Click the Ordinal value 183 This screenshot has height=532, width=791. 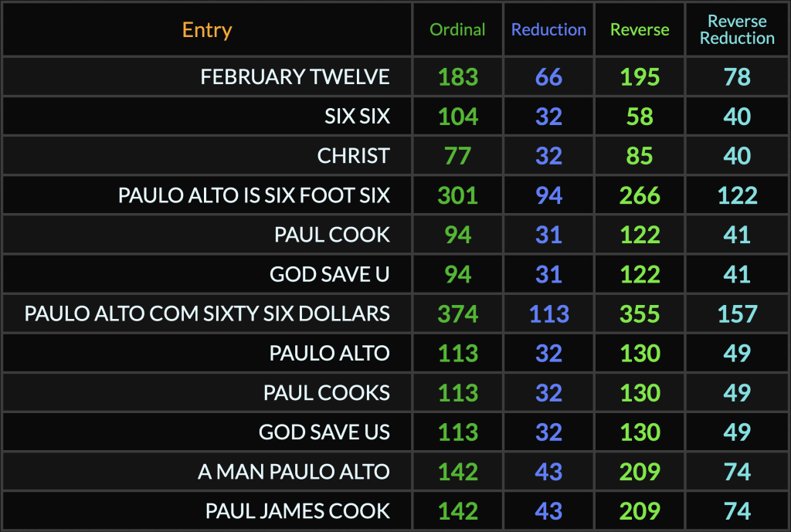pos(458,76)
